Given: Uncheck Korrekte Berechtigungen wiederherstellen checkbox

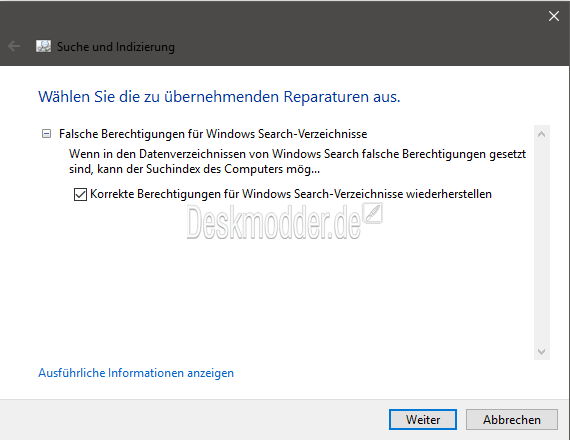Looking at the screenshot, I should click(80, 194).
